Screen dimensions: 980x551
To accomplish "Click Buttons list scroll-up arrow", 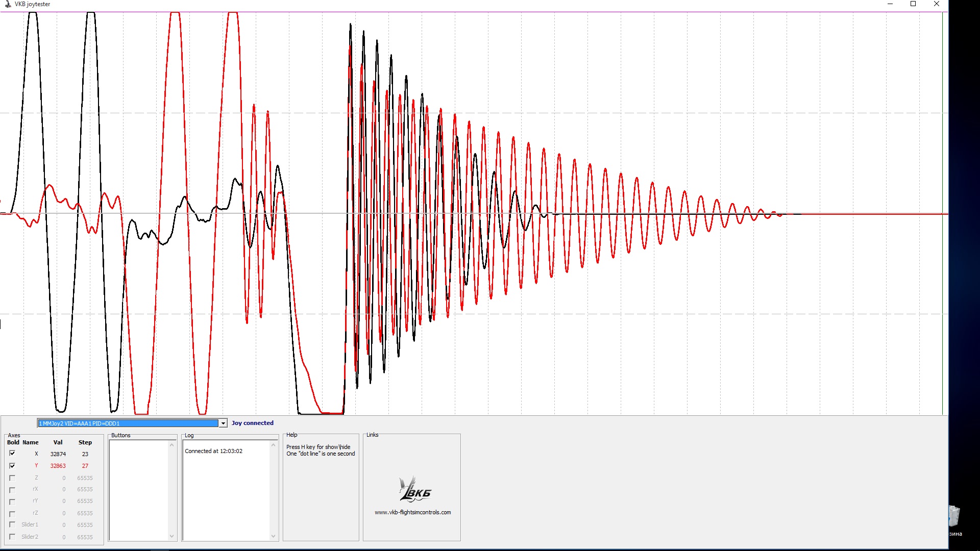I will [172, 445].
